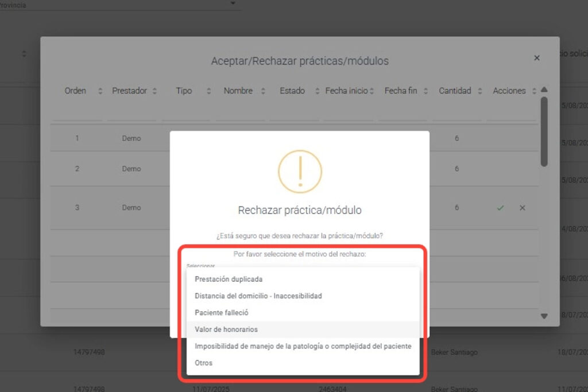Sort by the Tipo column arrows
The height and width of the screenshot is (392, 588).
[x=208, y=91]
